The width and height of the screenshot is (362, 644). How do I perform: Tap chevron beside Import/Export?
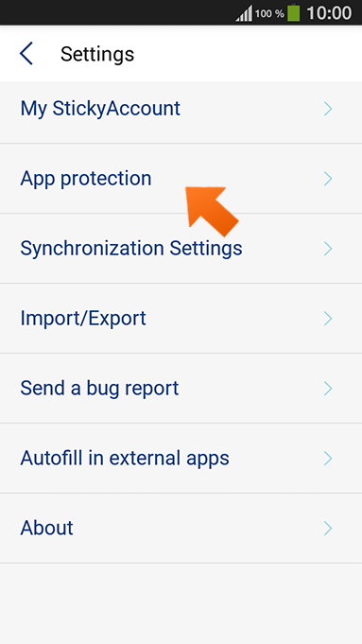tap(328, 319)
